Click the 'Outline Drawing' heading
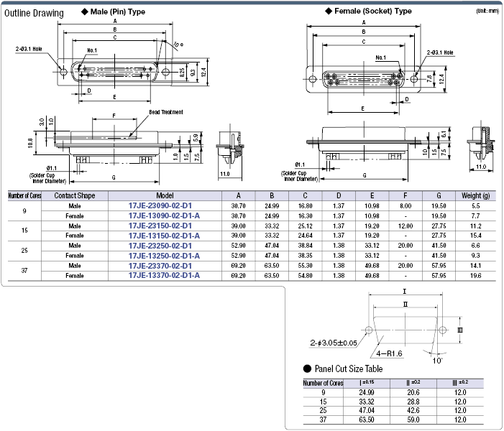Image resolution: width=504 pixels, height=431 pixels. 34,13
